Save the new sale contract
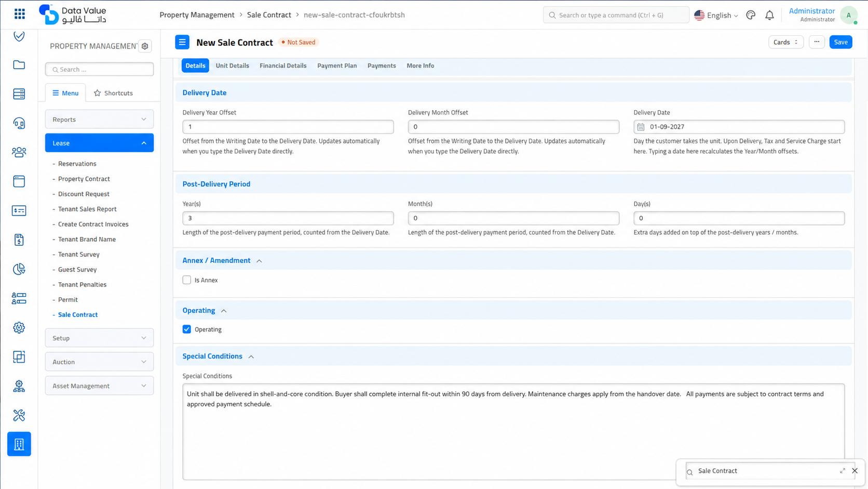 [x=840, y=42]
